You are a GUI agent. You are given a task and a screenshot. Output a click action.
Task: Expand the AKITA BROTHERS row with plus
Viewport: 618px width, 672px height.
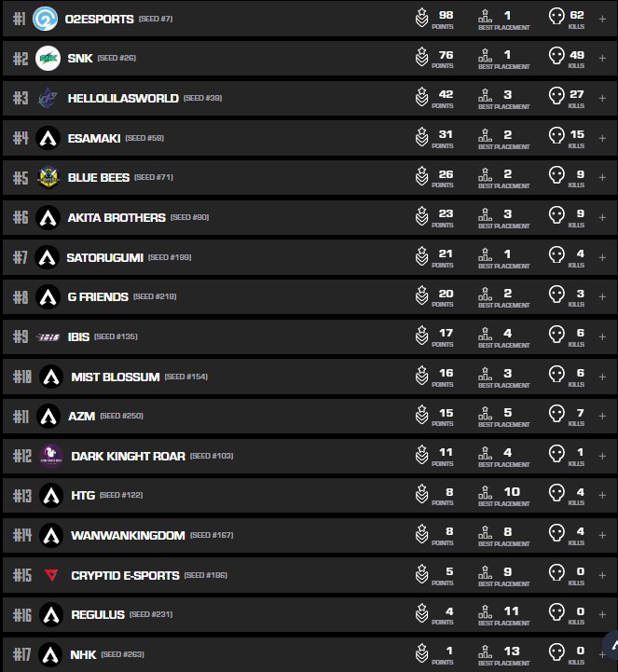[x=602, y=217]
